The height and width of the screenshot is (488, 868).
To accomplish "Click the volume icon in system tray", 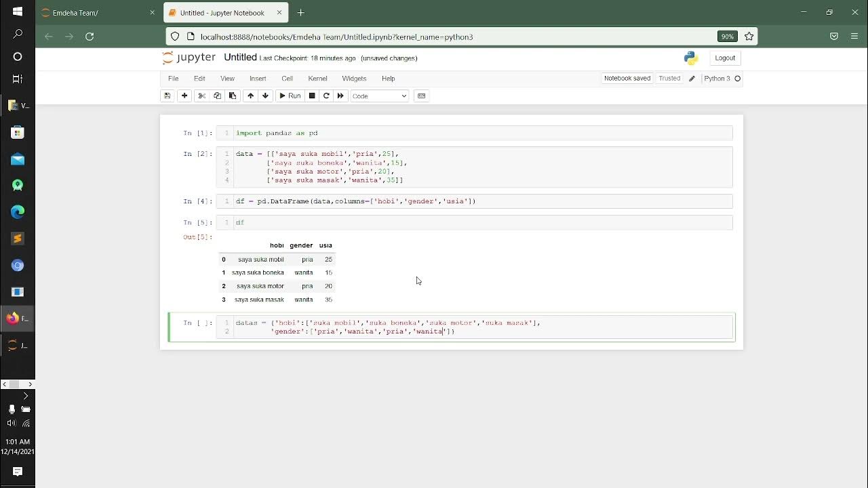I will pos(11,424).
